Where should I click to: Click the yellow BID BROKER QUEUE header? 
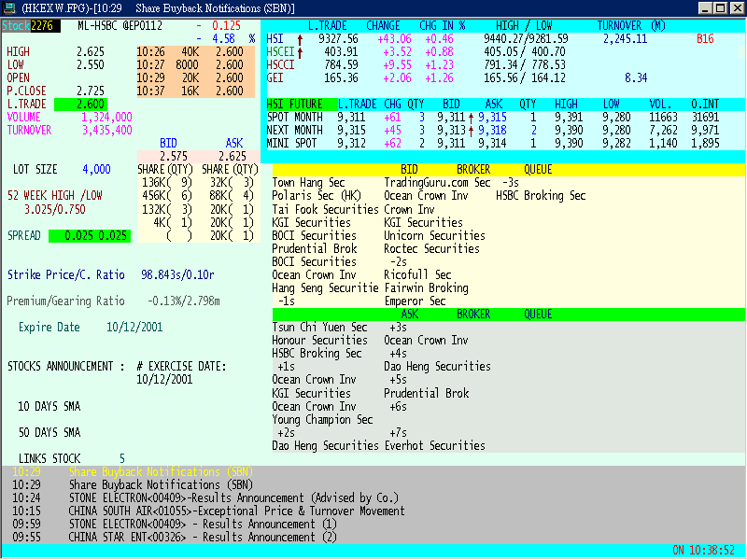pyautogui.click(x=508, y=170)
